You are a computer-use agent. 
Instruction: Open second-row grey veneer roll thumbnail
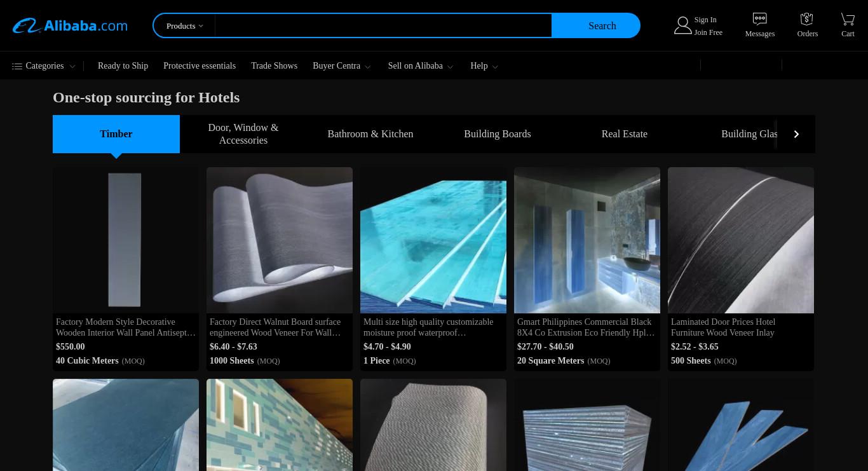click(433, 425)
